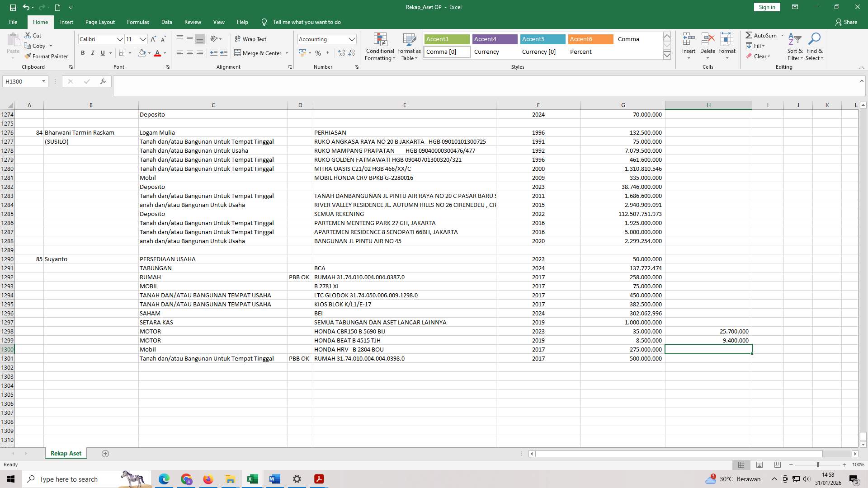868x488 pixels.
Task: Click the Sign in button
Action: 766,7
